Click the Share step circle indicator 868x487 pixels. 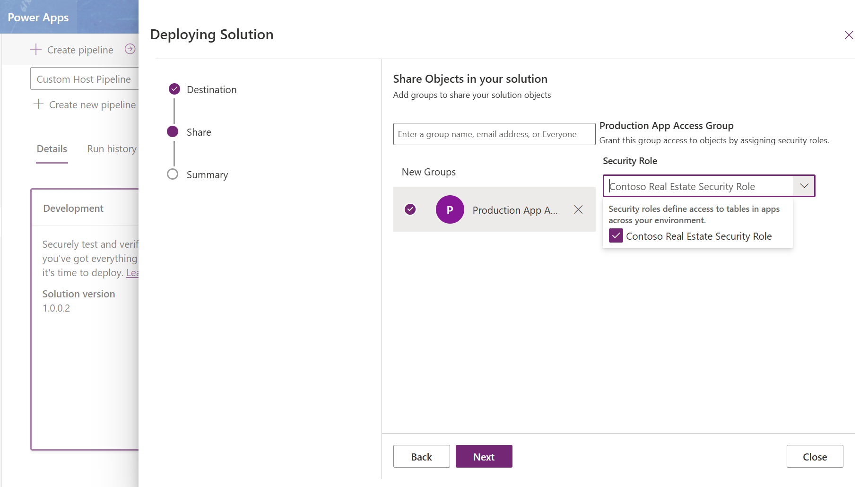pos(173,132)
